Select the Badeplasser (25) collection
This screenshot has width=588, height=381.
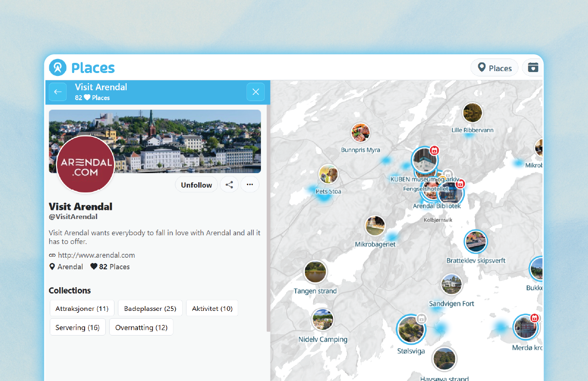150,308
